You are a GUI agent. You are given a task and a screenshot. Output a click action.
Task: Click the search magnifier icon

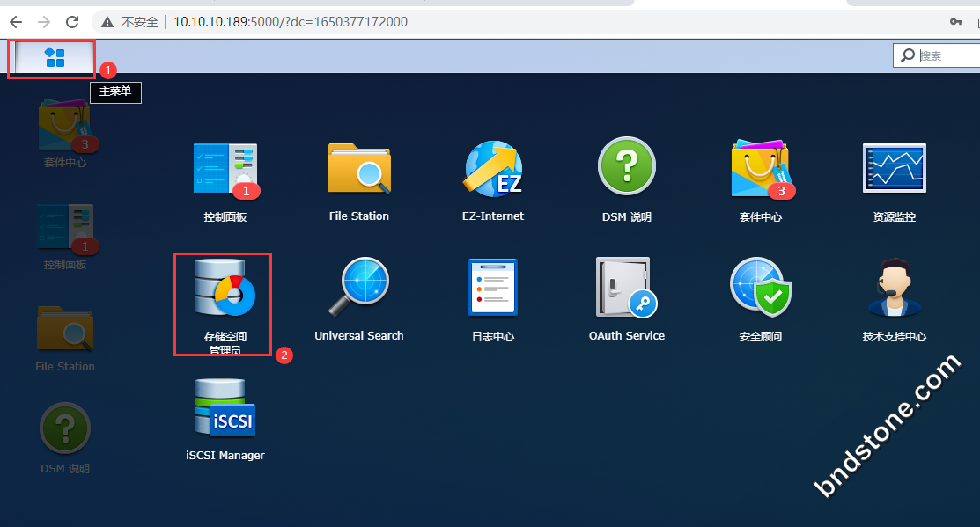pos(908,55)
